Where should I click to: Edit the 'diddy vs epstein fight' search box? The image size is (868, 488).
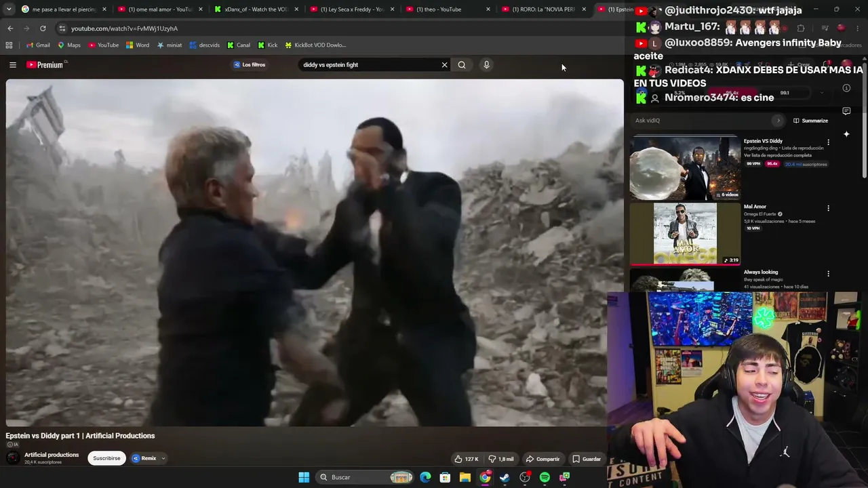[370, 65]
